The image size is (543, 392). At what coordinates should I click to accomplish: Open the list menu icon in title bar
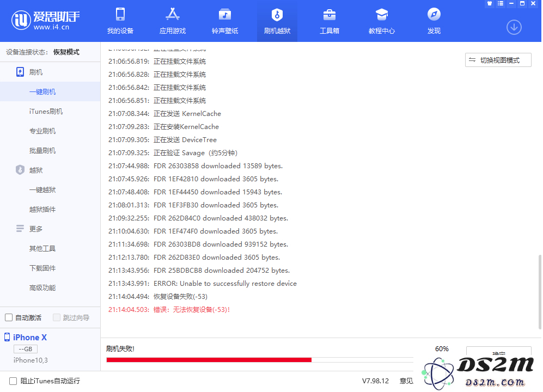tap(501, 3)
